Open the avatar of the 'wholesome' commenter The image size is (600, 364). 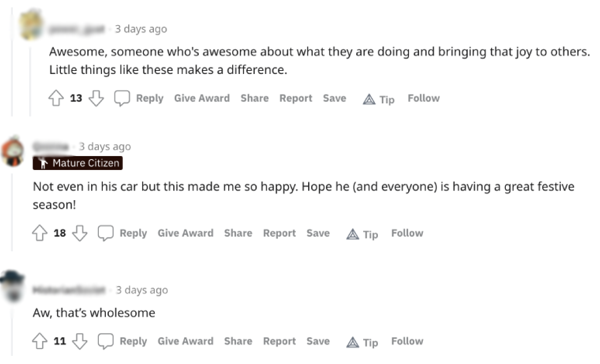[x=12, y=286]
